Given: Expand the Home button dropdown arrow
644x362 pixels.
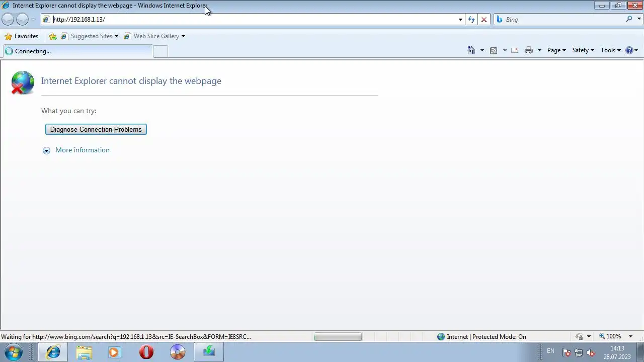Looking at the screenshot, I should [482, 50].
